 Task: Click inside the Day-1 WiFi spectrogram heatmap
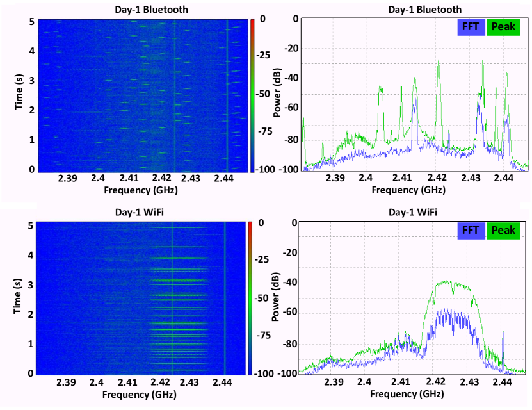coord(141,299)
